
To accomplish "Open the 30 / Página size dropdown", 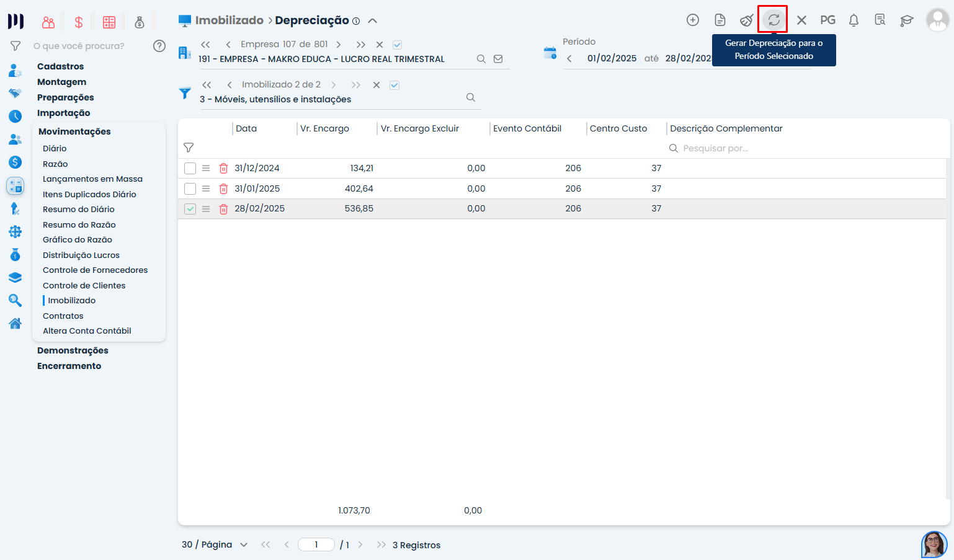I will click(x=215, y=544).
